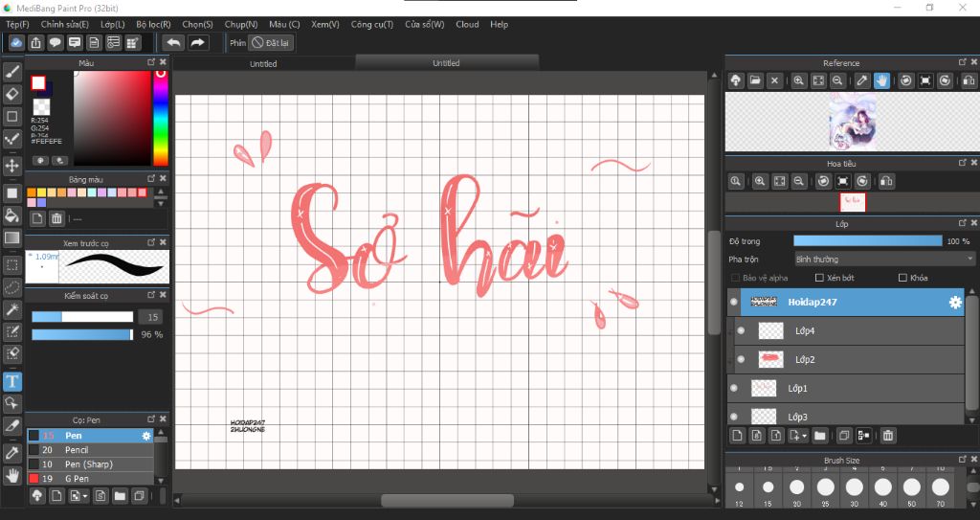Click the cloud save icon in toolbar
The image size is (980, 520).
[16, 42]
